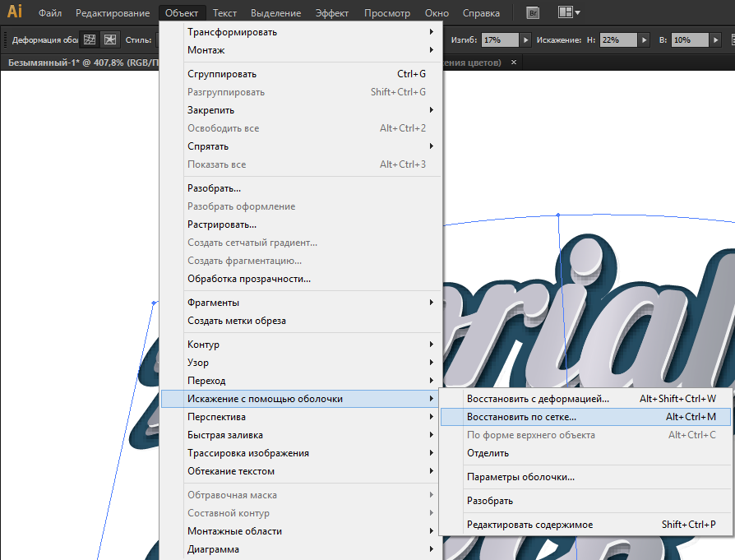The width and height of the screenshot is (735, 560).
Task: Expand the Спрятать submenu
Action: click(300, 146)
